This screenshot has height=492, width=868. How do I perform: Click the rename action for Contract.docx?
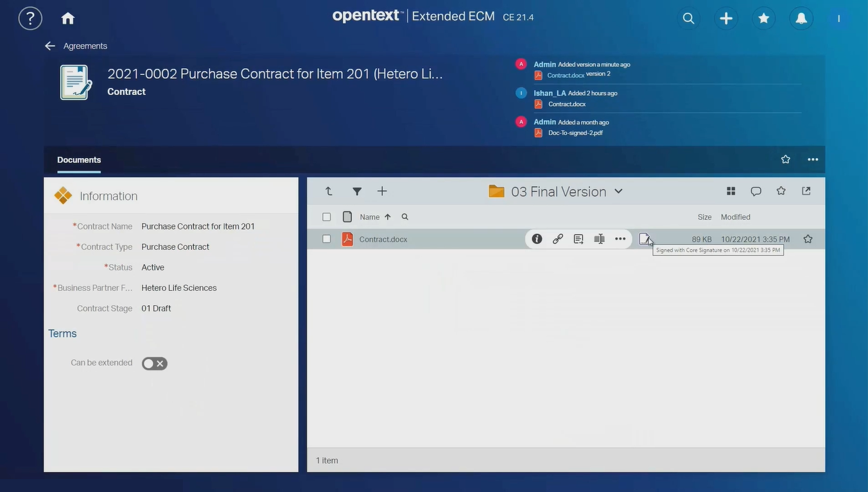point(599,239)
